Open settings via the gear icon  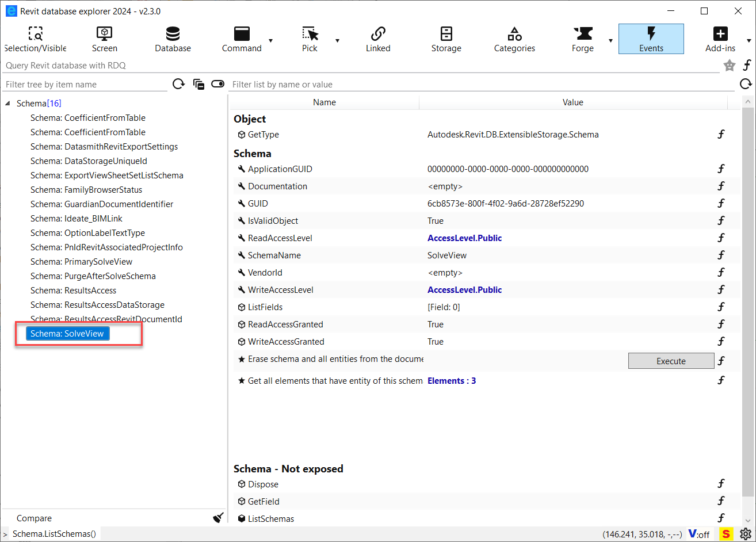pyautogui.click(x=746, y=534)
